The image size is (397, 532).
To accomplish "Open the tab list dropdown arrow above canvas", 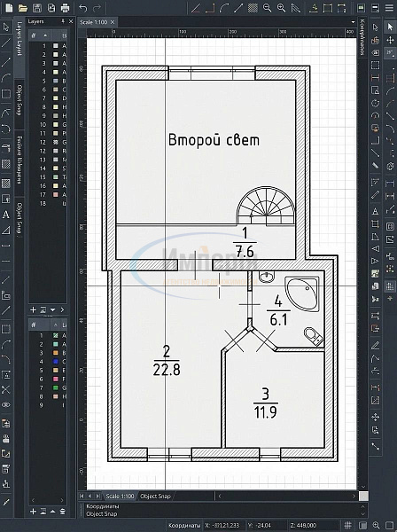I will tap(353, 22).
